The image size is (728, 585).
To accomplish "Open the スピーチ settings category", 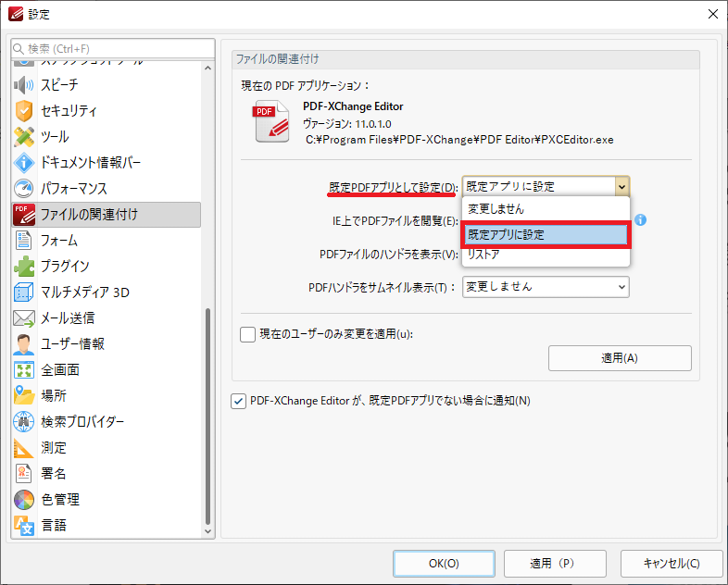I will pyautogui.click(x=107, y=85).
